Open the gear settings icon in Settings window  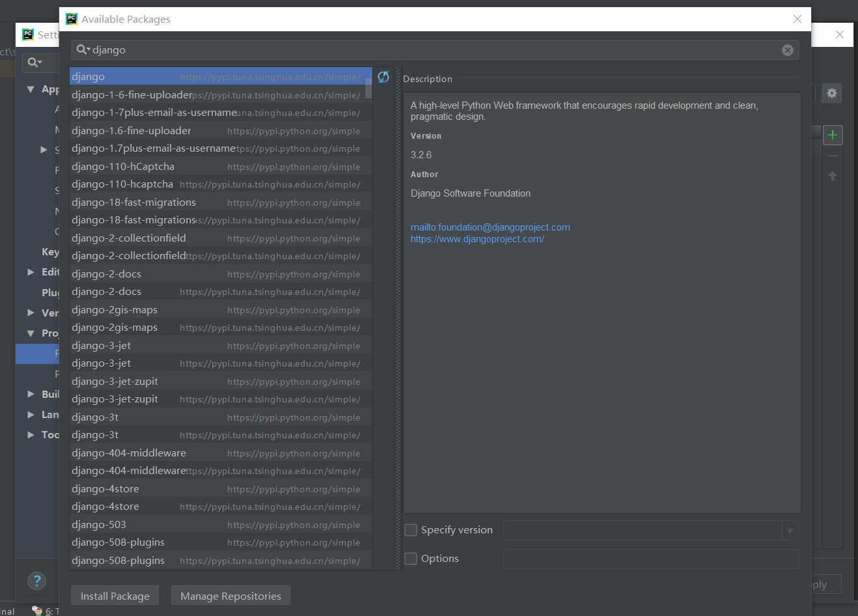(832, 93)
